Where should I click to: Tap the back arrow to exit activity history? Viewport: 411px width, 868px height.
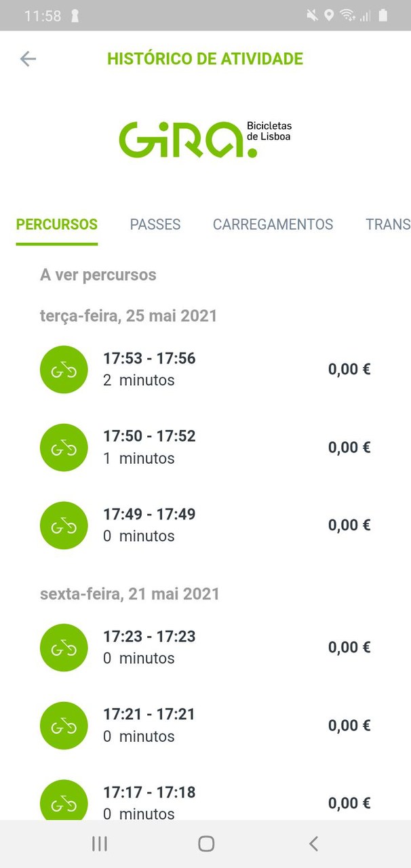point(28,59)
